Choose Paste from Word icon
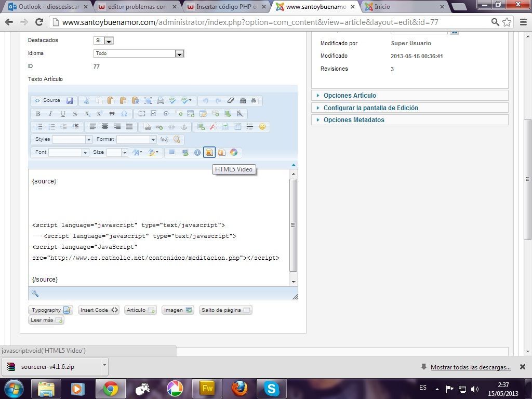Image resolution: width=532 pixels, height=399 pixels. [x=136, y=100]
